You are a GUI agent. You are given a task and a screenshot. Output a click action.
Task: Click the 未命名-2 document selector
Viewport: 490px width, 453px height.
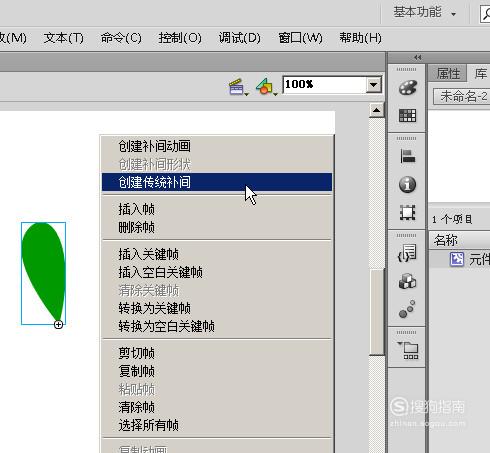462,97
